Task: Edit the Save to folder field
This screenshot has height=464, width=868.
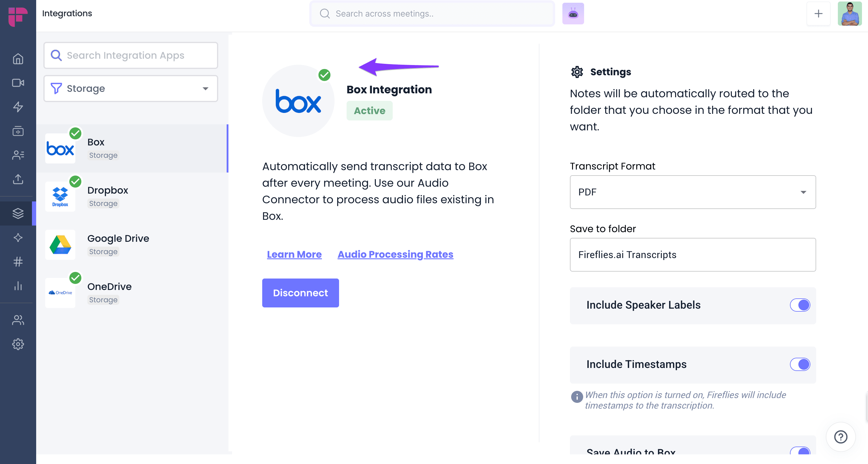Action: click(x=693, y=255)
